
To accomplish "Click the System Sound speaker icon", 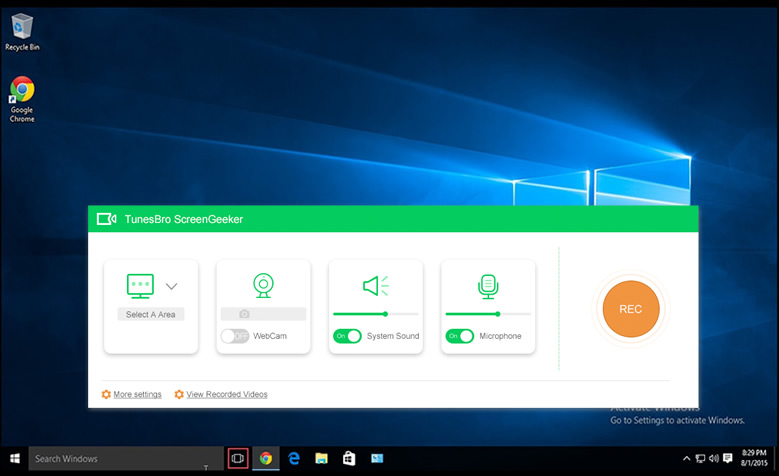I will tap(376, 286).
